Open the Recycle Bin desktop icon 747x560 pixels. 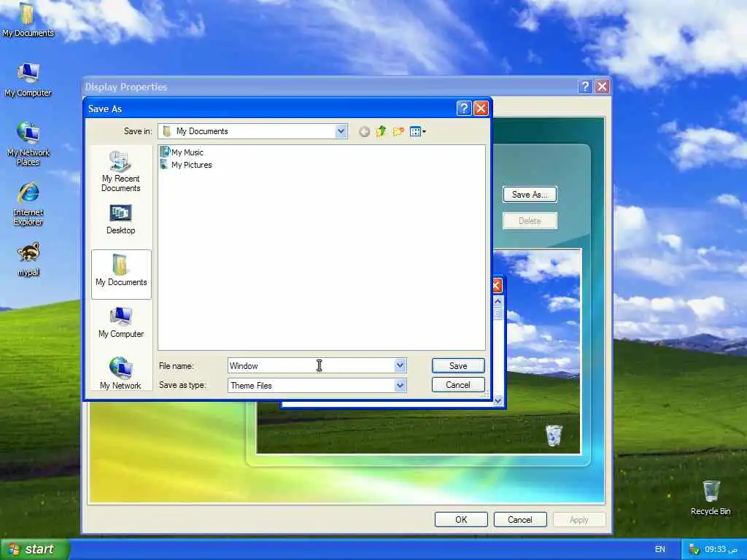pyautogui.click(x=711, y=497)
